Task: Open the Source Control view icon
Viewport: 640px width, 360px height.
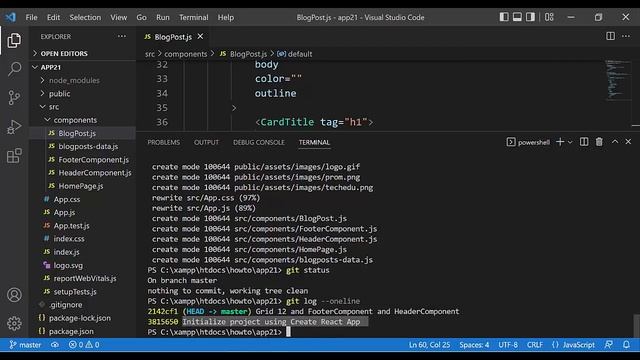Action: (14, 98)
